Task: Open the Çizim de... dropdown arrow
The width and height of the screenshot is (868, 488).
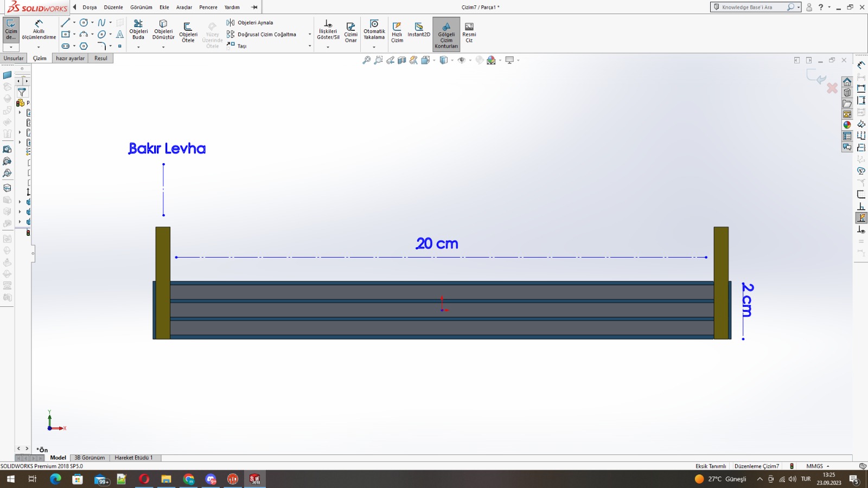Action: pos(11,47)
